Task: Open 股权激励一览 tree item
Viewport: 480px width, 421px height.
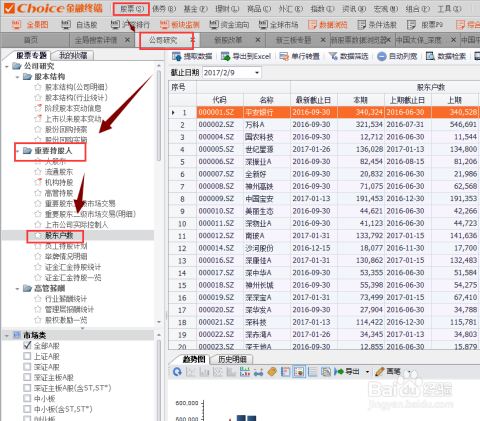Action: 66,320
